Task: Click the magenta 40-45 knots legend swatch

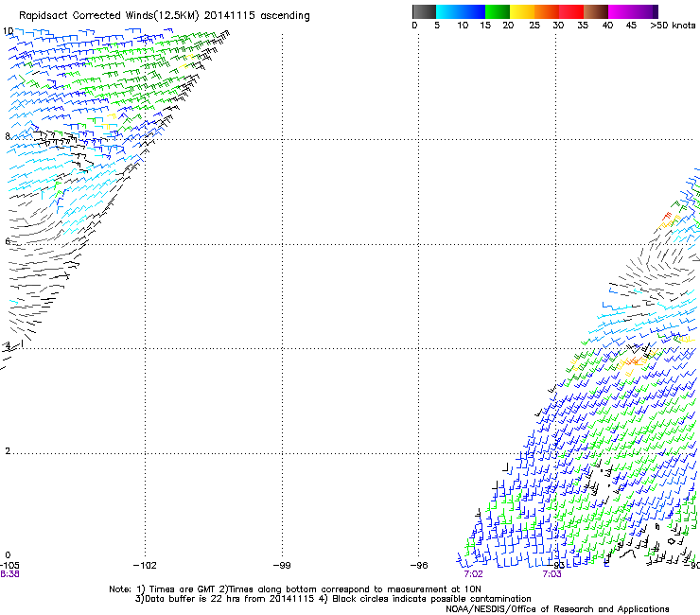Action: [621, 11]
